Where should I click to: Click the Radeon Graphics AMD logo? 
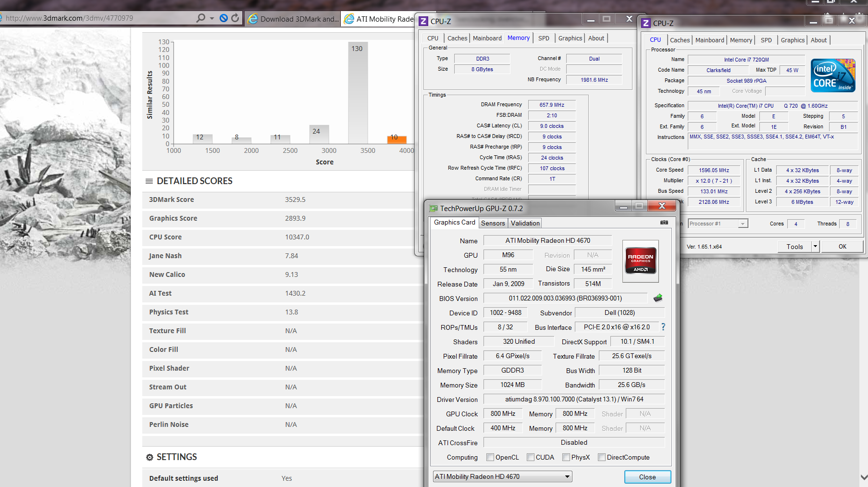[x=640, y=261]
